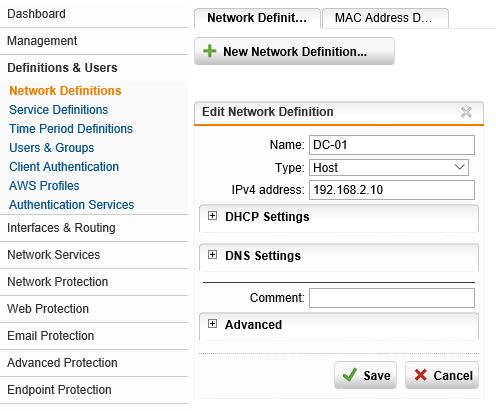Viewport: 496px width, 411px height.
Task: Click the IPv4 address input field
Action: tap(392, 190)
